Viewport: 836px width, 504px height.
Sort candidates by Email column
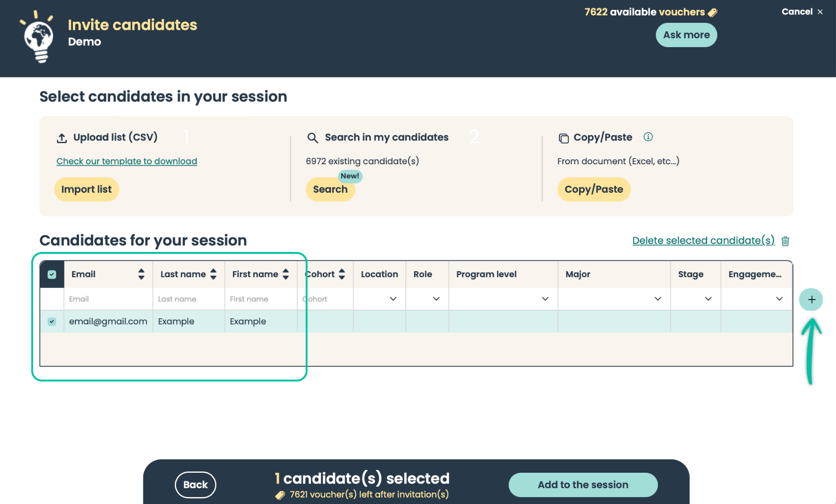(x=141, y=274)
